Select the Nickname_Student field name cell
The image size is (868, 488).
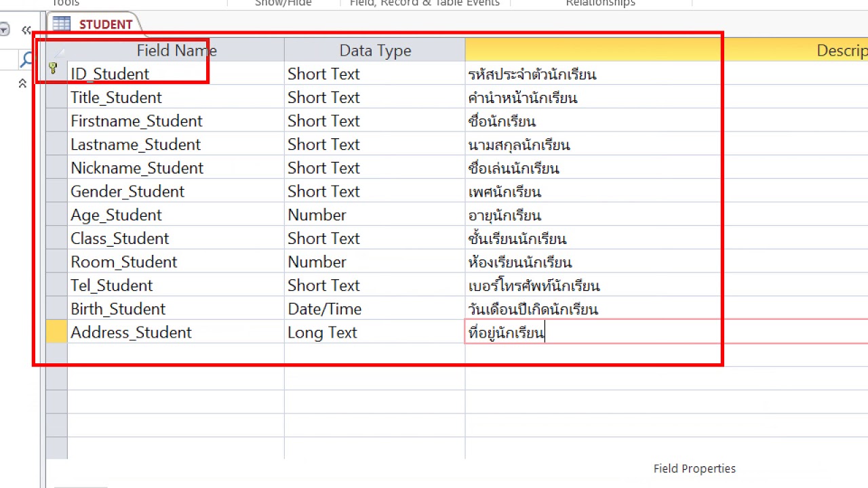[x=176, y=167]
